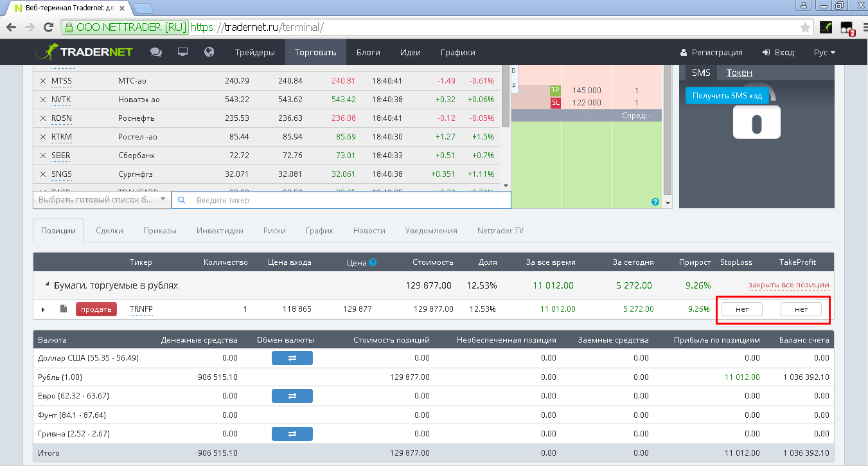The width and height of the screenshot is (868, 466).
Task: Click scroll-down arrow of quotes list
Action: [506, 185]
